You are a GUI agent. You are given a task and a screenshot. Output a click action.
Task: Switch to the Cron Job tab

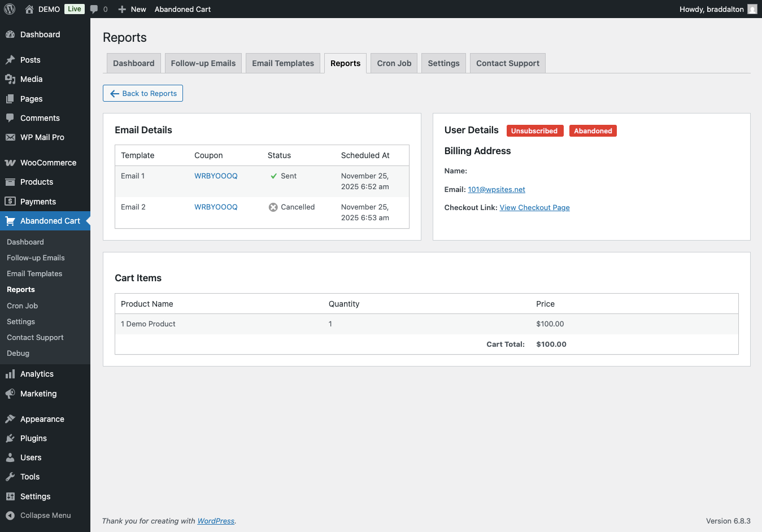tap(394, 63)
